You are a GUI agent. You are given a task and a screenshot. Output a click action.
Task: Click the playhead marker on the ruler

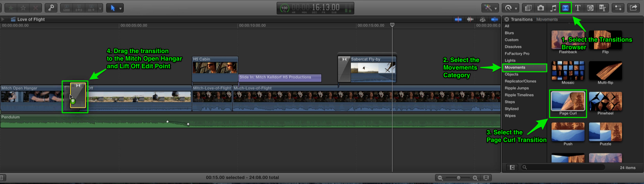point(392,25)
